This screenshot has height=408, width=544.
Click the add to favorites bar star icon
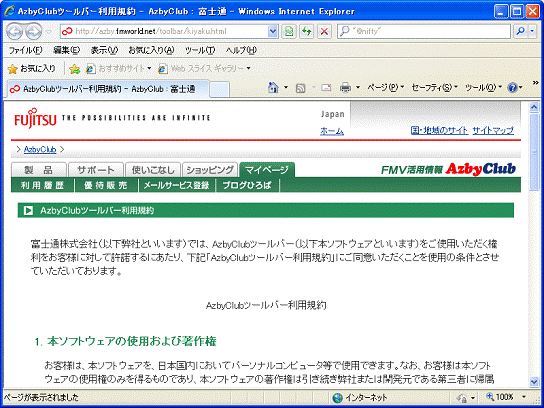coord(74,69)
